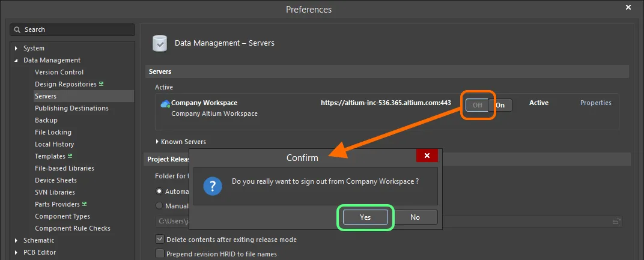Open SVN Libraries preferences page

[55, 192]
